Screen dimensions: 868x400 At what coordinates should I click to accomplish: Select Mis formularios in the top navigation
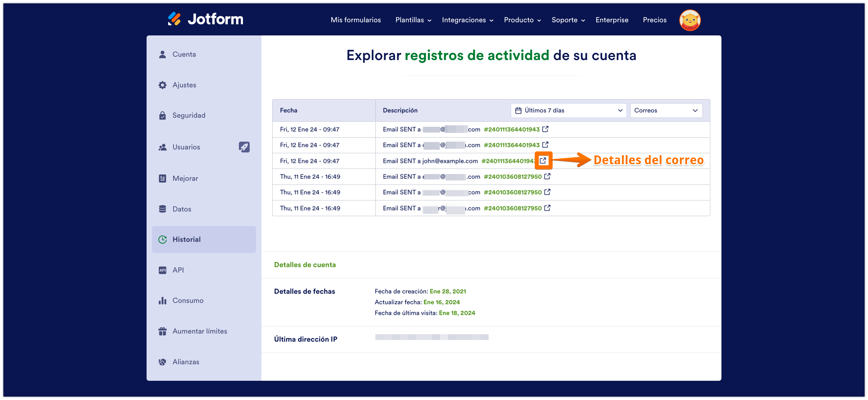355,20
